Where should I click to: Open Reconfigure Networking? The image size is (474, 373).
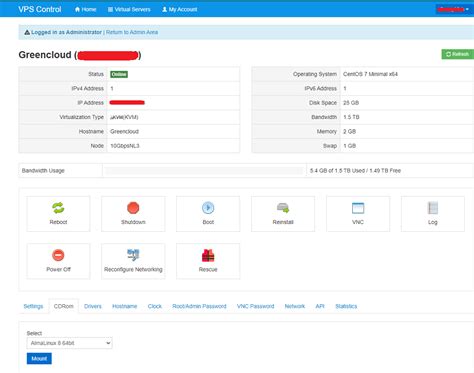tap(133, 261)
